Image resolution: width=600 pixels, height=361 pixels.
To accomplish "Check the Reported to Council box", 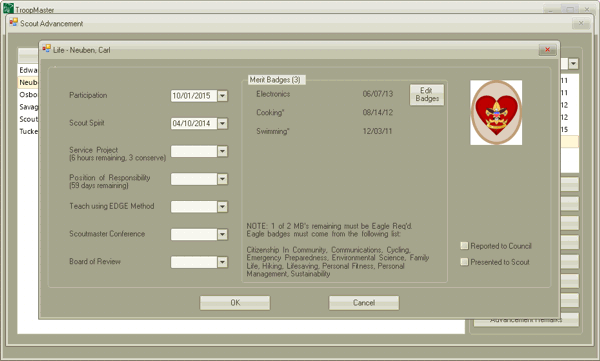I will click(x=464, y=246).
